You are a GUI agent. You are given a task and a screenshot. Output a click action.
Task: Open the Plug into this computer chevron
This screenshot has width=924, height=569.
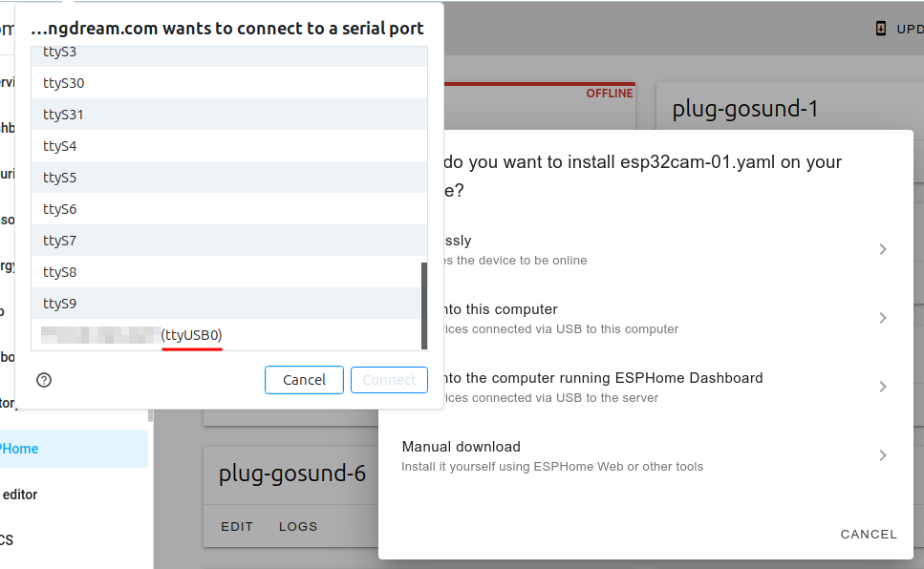tap(882, 318)
